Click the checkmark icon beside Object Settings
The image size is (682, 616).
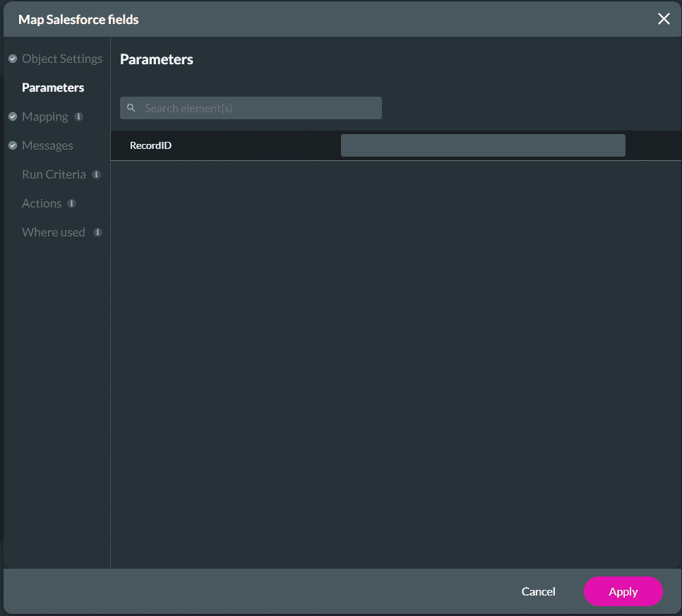pyautogui.click(x=13, y=59)
